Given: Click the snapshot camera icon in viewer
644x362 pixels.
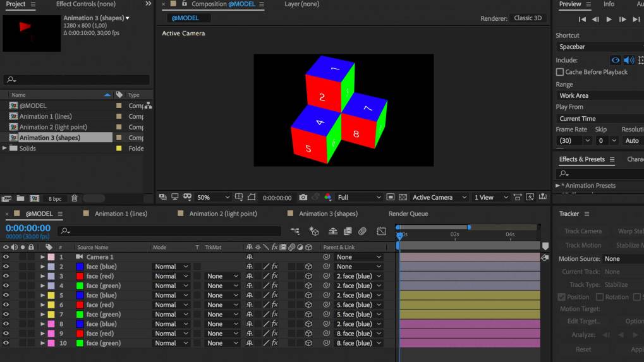Looking at the screenshot, I should pos(303,198).
